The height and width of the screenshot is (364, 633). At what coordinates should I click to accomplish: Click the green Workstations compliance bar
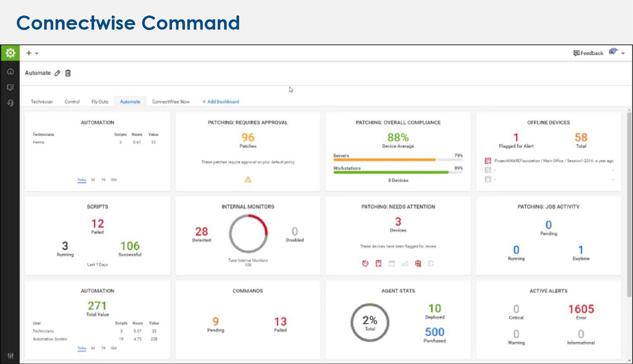(x=398, y=172)
